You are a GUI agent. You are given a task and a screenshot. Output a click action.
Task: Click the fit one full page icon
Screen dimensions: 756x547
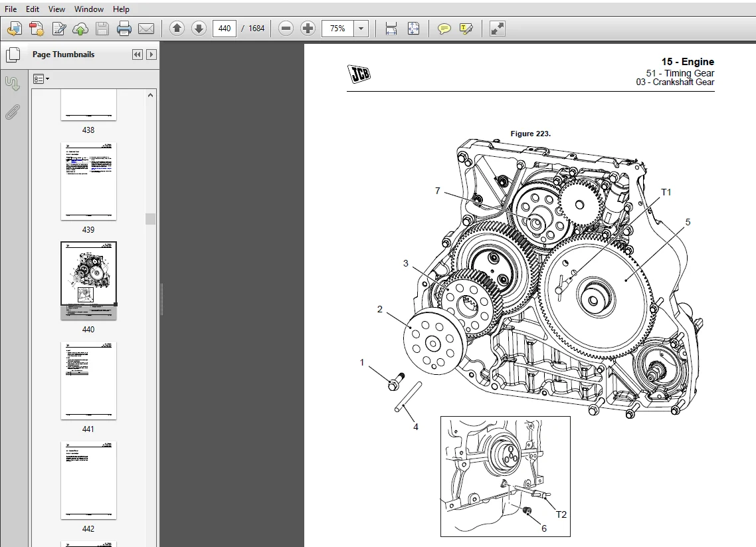(x=413, y=29)
